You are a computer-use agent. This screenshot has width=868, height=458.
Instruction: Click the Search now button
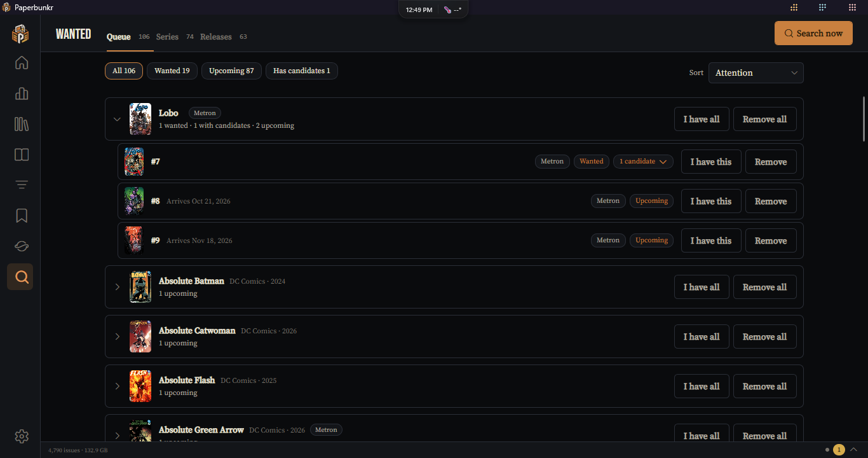pos(813,33)
